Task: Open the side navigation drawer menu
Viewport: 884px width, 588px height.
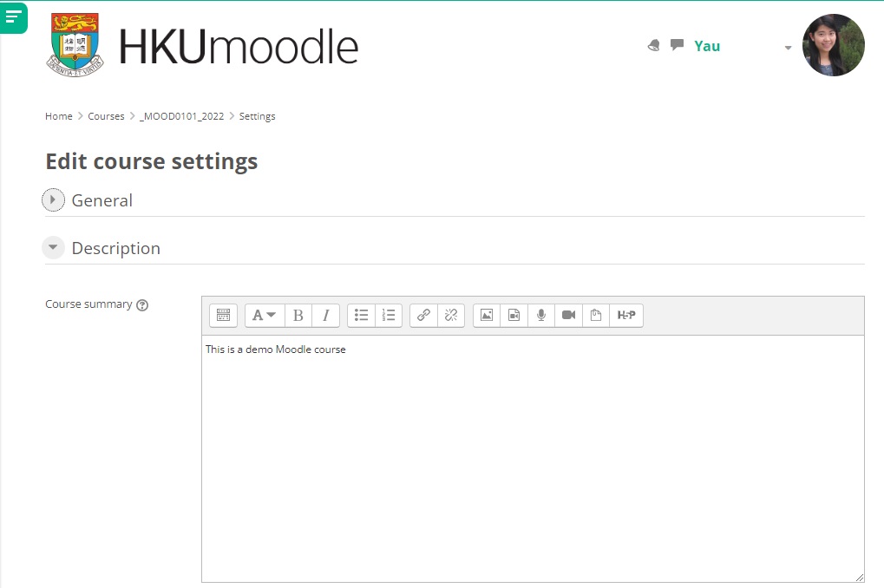Action: click(x=13, y=16)
